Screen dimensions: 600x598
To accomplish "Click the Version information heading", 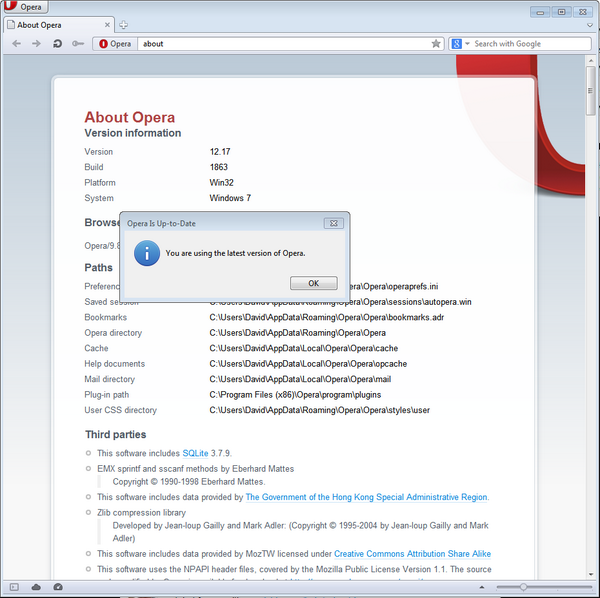I will click(133, 133).
